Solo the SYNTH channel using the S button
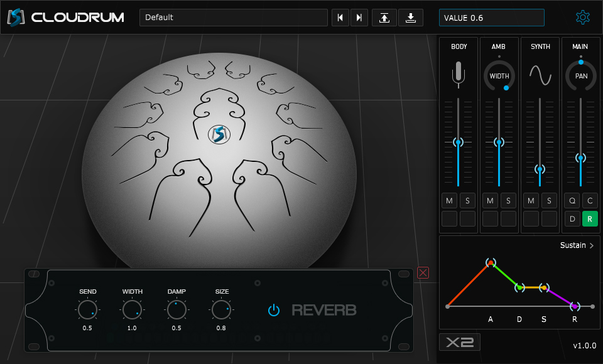 pos(549,200)
